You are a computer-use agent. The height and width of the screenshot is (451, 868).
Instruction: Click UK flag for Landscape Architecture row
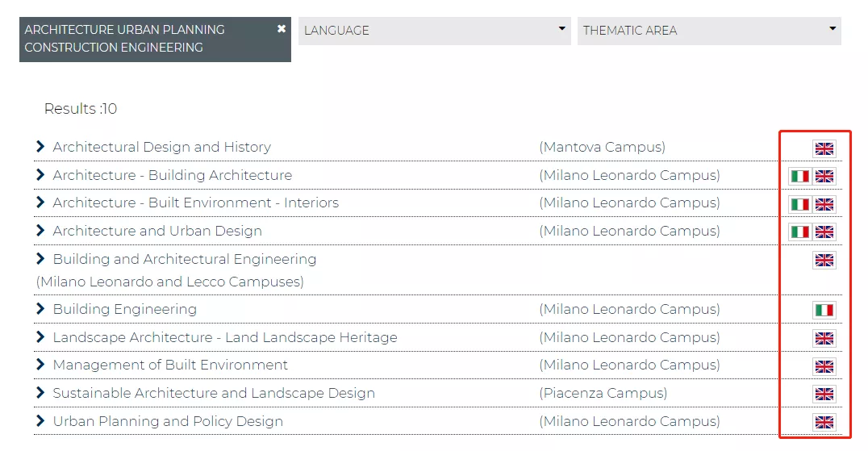click(x=824, y=339)
